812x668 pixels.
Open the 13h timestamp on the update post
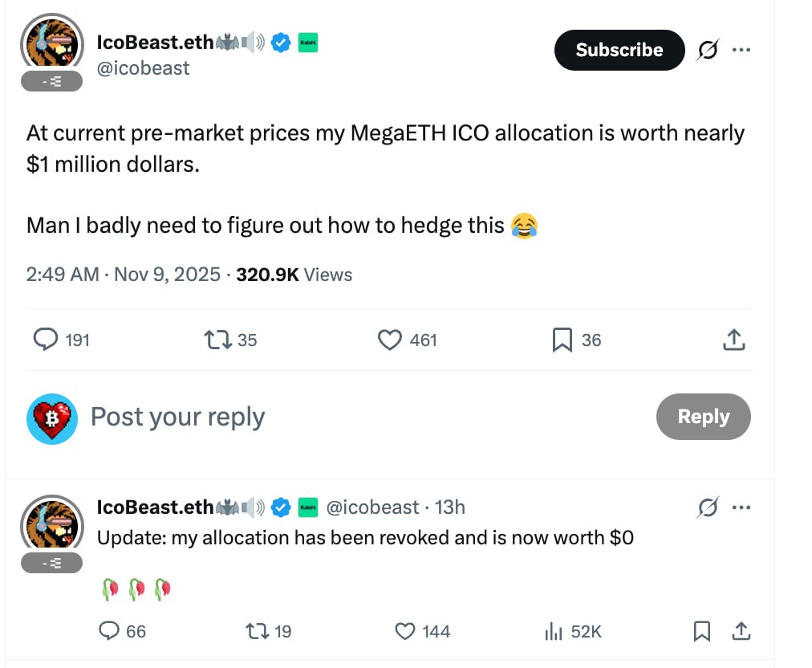[x=449, y=507]
